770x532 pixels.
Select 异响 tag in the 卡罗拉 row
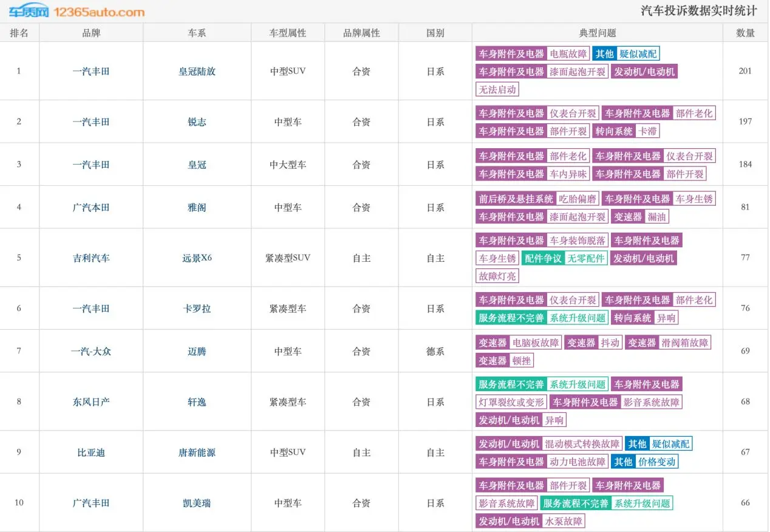(666, 318)
